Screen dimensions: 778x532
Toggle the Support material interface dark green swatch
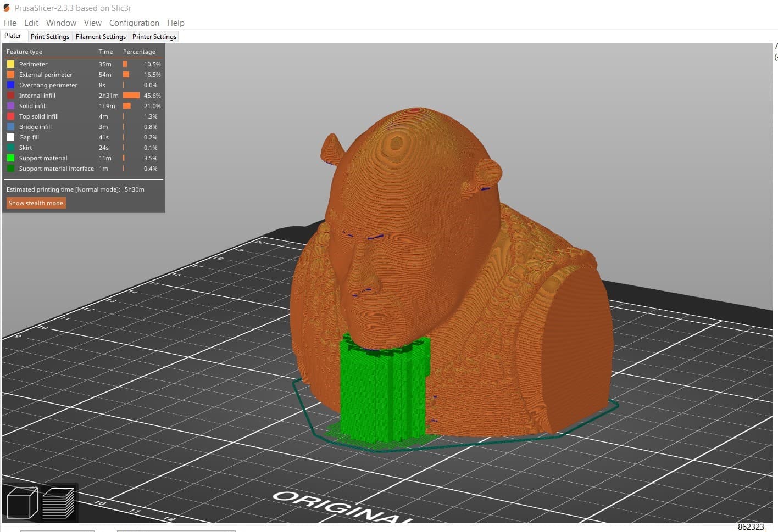10,169
